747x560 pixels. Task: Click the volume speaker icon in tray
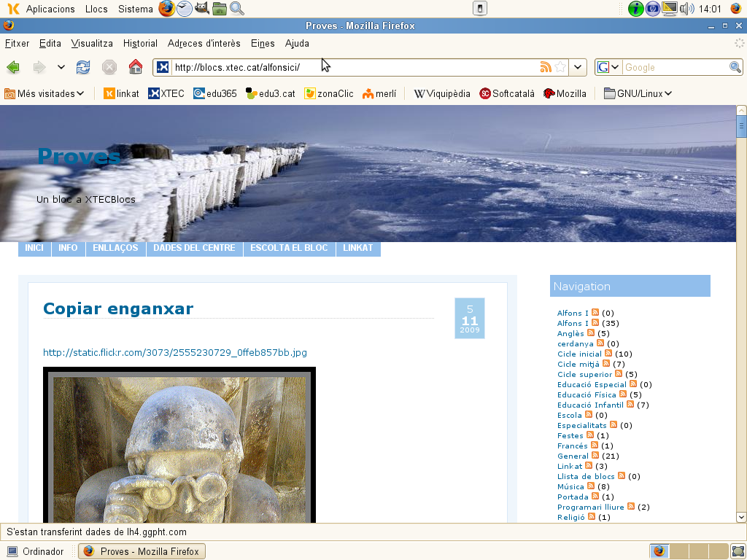click(x=686, y=9)
